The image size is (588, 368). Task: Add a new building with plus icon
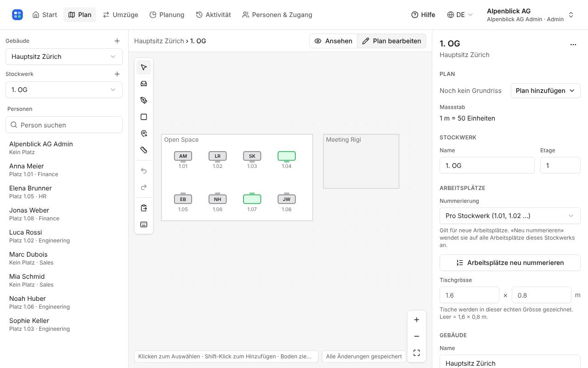(x=117, y=41)
